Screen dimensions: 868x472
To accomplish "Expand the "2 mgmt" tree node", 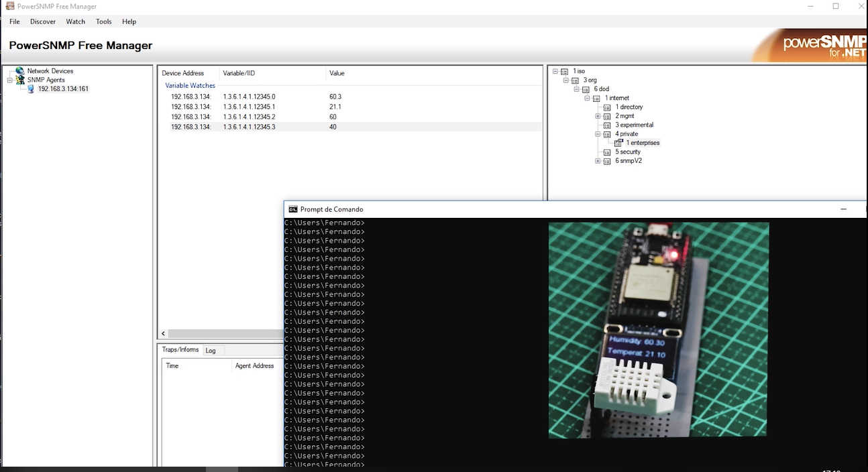I will 598,115.
